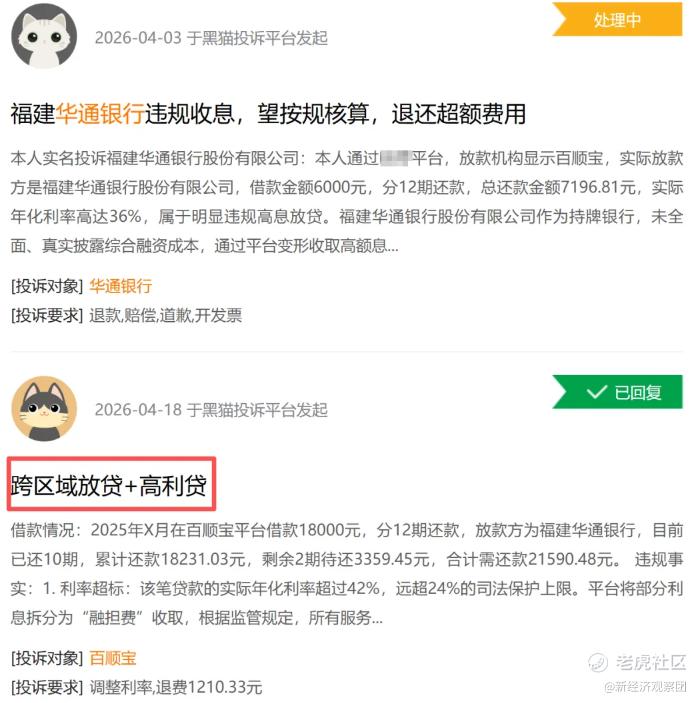
Task: Click date text 2026-04-03 于黑猫投诉平台发起
Action: (x=211, y=38)
